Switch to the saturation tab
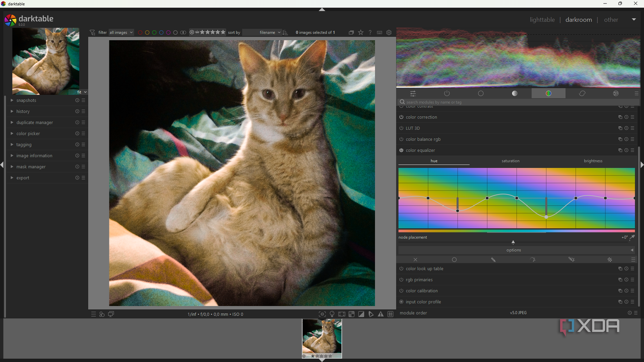644x362 pixels. point(510,161)
